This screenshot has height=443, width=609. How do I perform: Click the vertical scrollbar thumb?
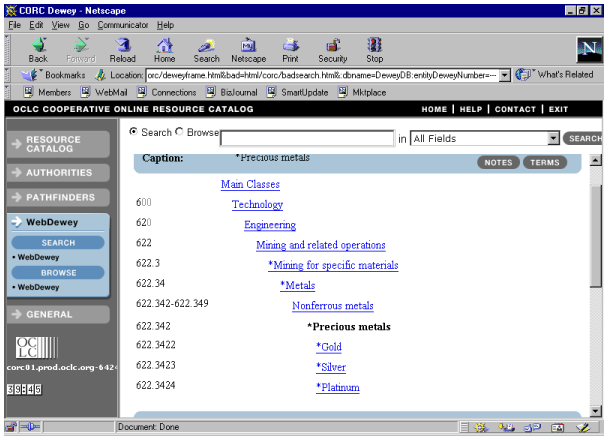[x=596, y=236]
